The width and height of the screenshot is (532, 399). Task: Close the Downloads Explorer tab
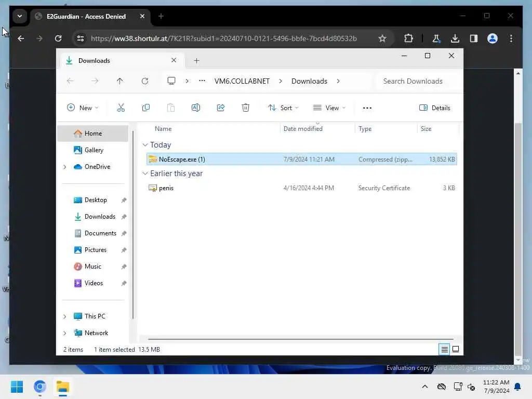click(x=174, y=60)
